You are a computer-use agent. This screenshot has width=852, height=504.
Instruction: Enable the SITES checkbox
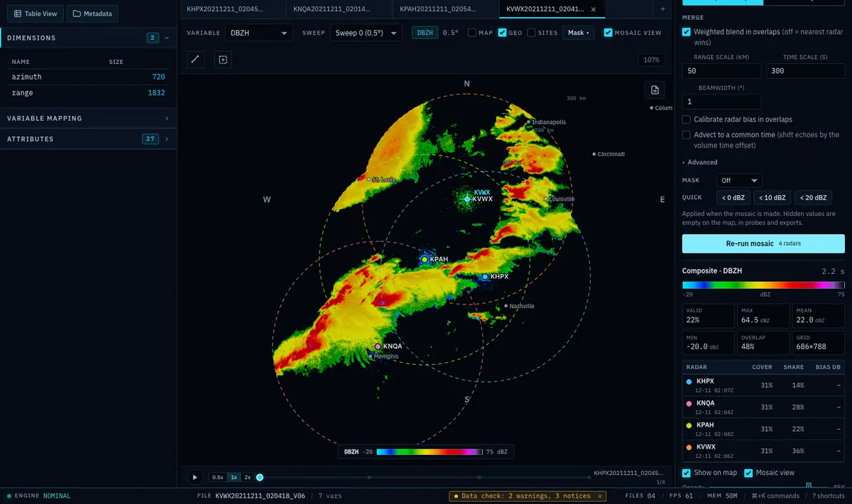[531, 33]
